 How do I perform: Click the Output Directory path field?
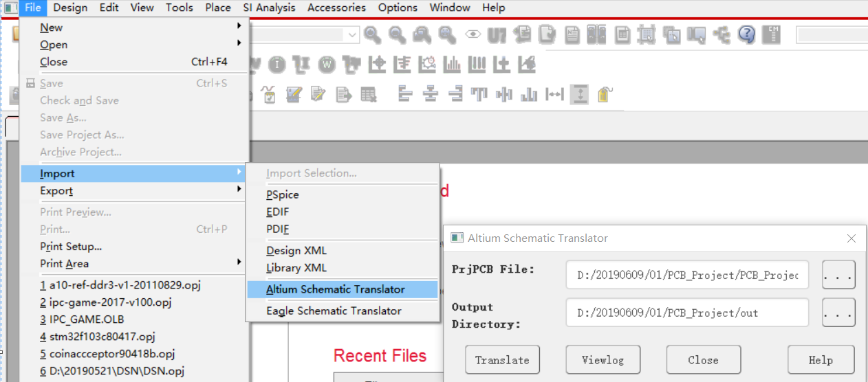[x=688, y=313]
